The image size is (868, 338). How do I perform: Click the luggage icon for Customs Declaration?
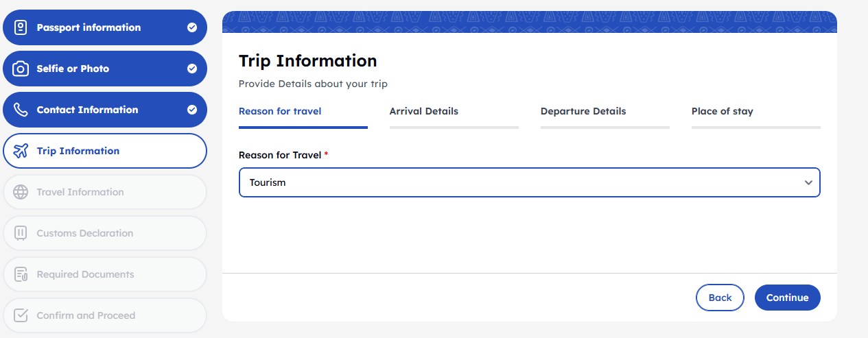[x=21, y=233]
